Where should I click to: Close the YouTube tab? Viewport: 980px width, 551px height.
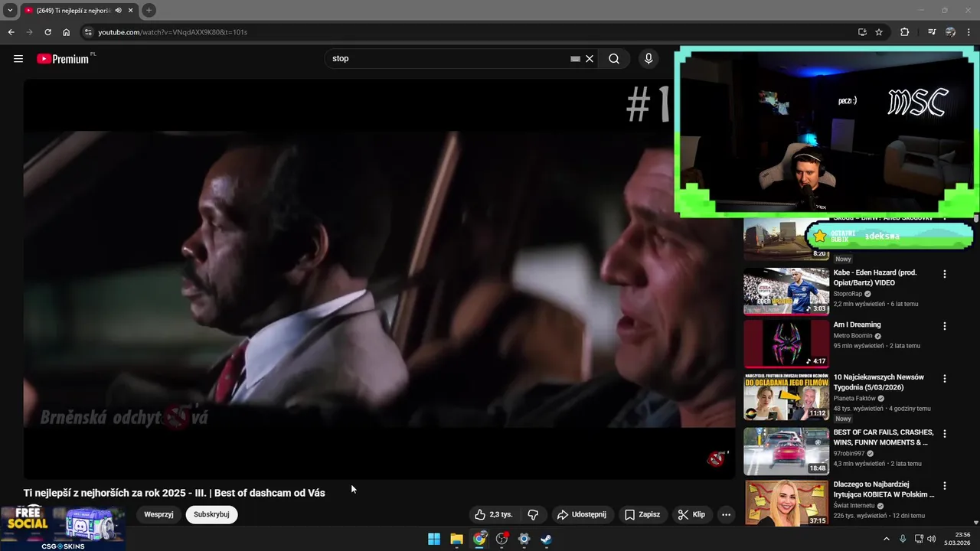point(131,10)
